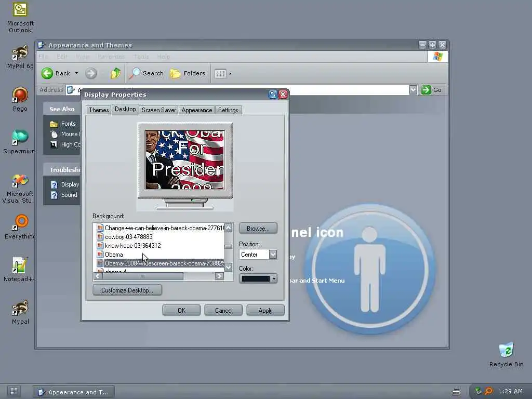Image resolution: width=532 pixels, height=399 pixels.
Task: Open Everything search desktop icon
Action: point(20,227)
